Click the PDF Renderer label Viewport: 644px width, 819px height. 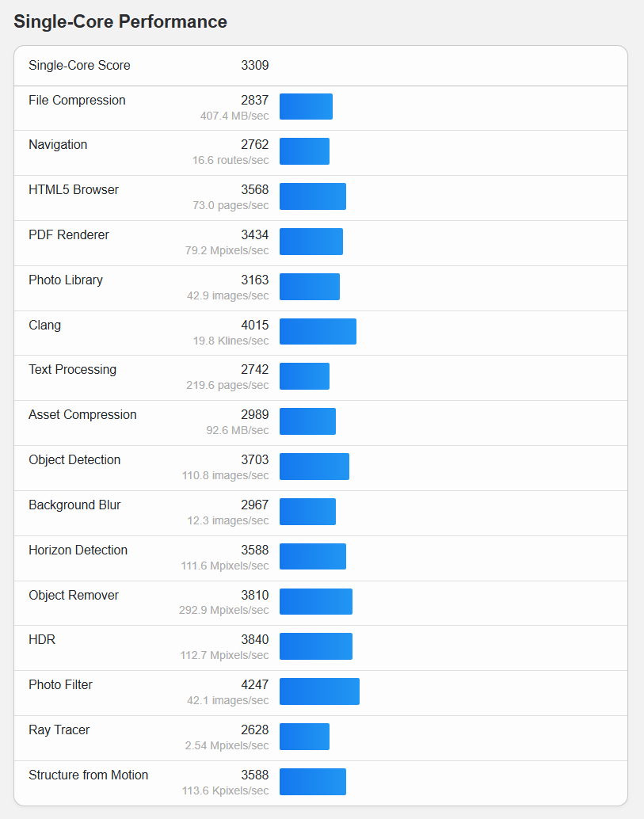[69, 235]
